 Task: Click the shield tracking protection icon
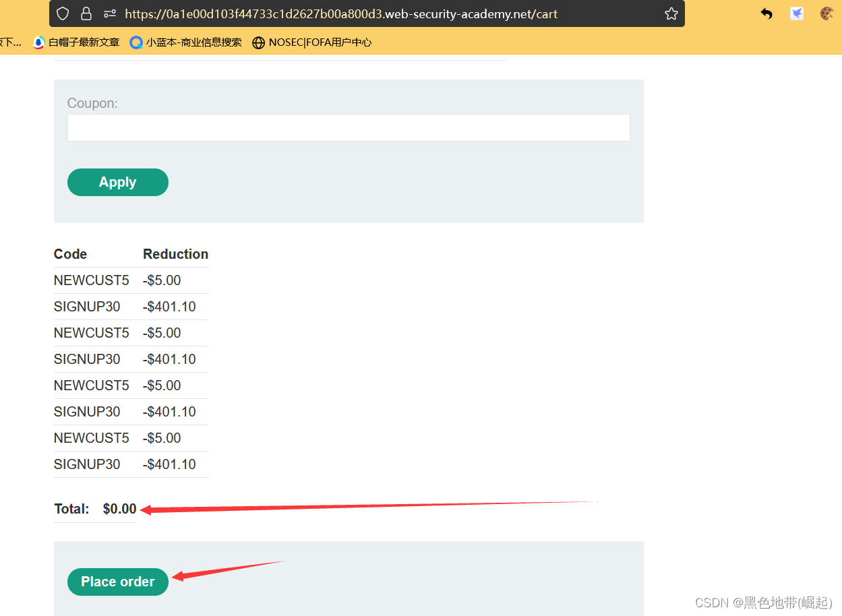click(x=63, y=13)
